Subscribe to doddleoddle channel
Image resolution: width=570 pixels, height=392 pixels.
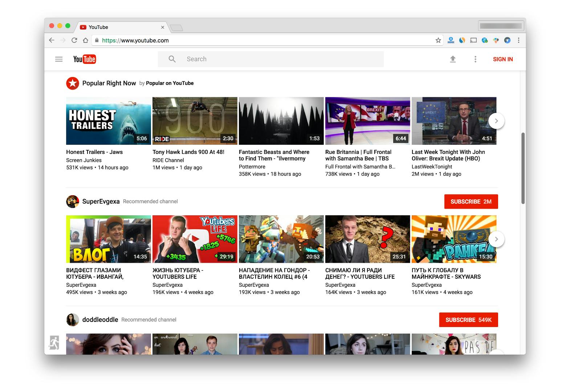coord(468,320)
